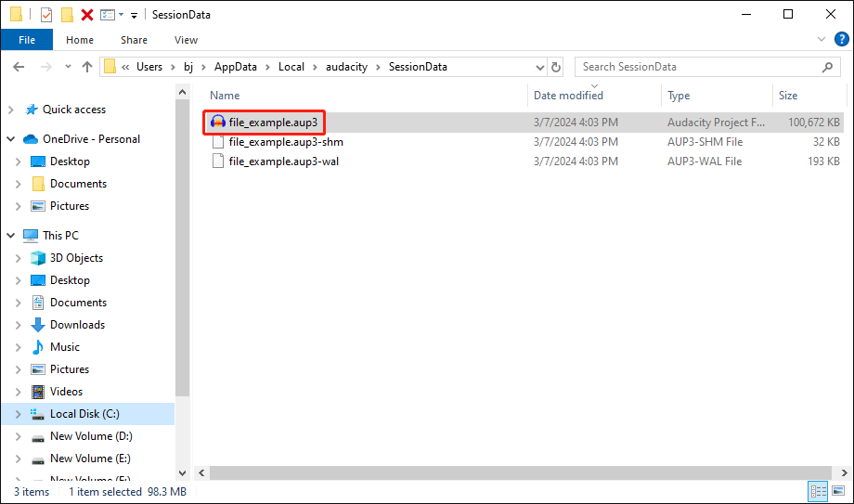Click the magnifier search icon
The height and width of the screenshot is (504, 854).
pos(827,67)
